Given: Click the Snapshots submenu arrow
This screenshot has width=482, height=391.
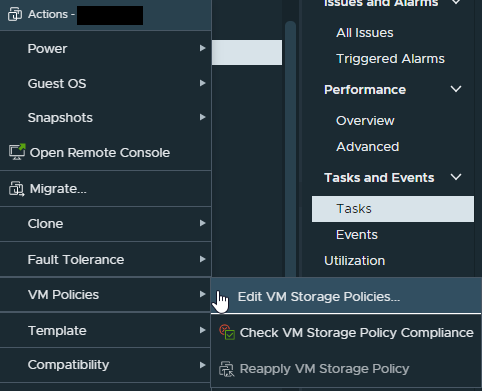Looking at the screenshot, I should pos(202,117).
